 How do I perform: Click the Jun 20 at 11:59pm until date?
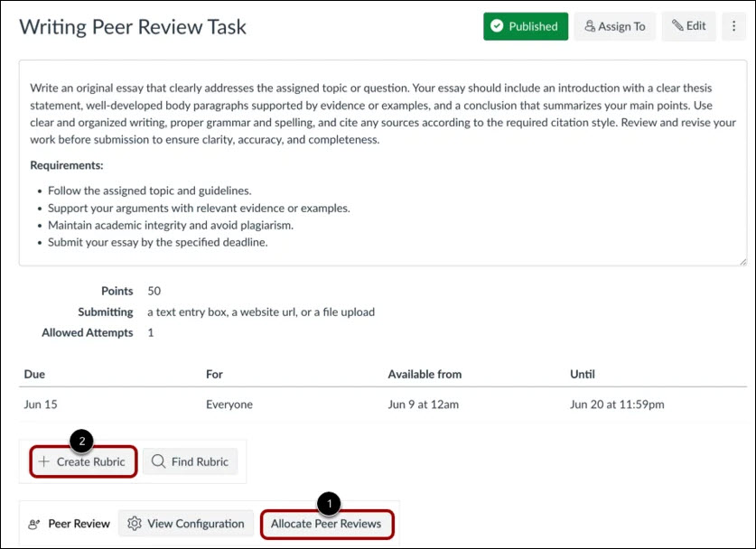pos(617,405)
